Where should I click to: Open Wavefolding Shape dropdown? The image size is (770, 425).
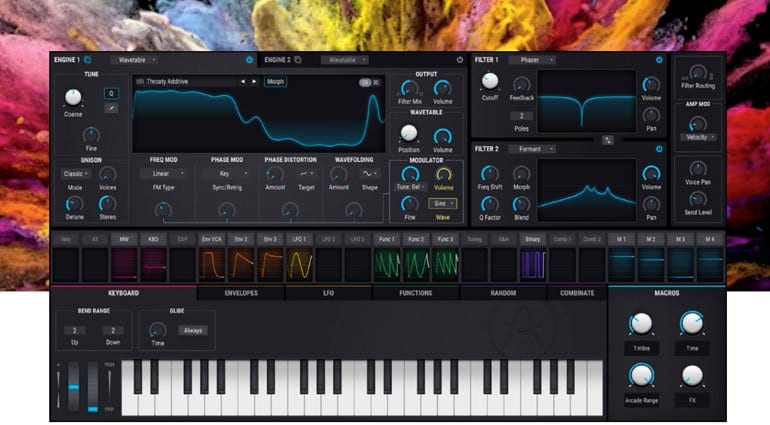369,174
